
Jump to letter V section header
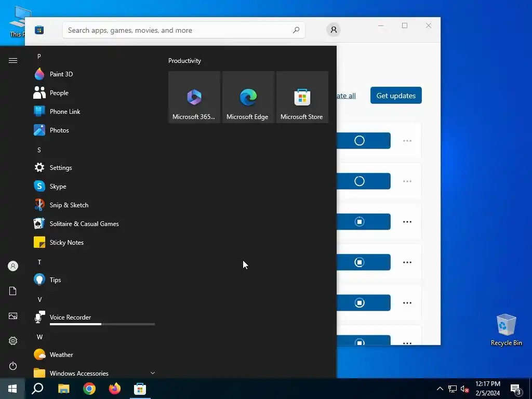click(39, 300)
